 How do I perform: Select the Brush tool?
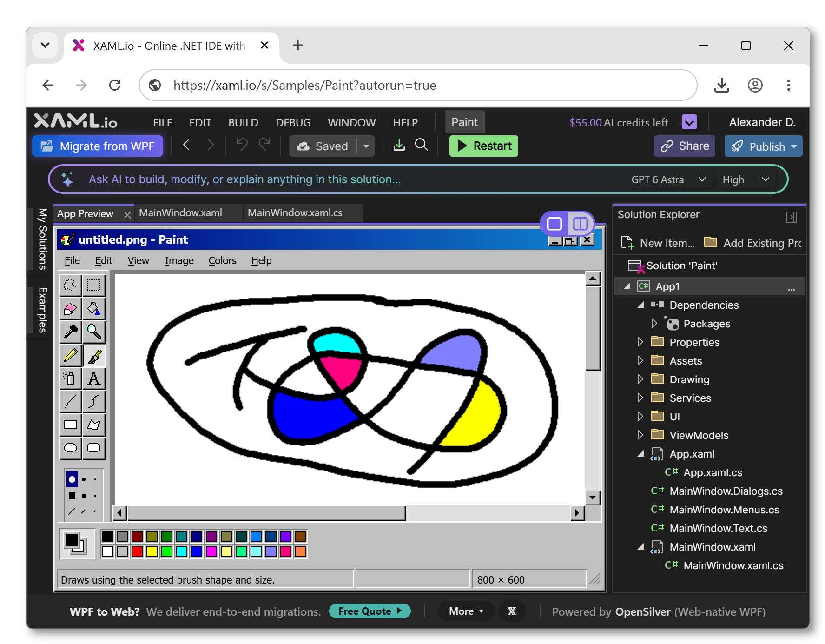pyautogui.click(x=93, y=356)
